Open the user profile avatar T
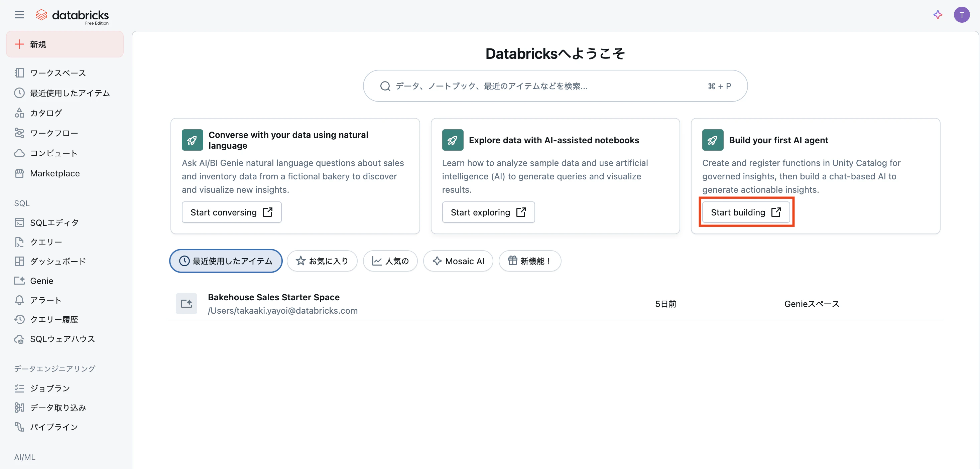The height and width of the screenshot is (469, 980). pyautogui.click(x=961, y=15)
